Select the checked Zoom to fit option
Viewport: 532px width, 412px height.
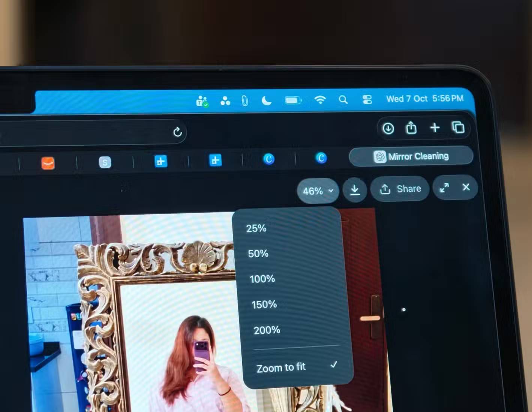297,367
